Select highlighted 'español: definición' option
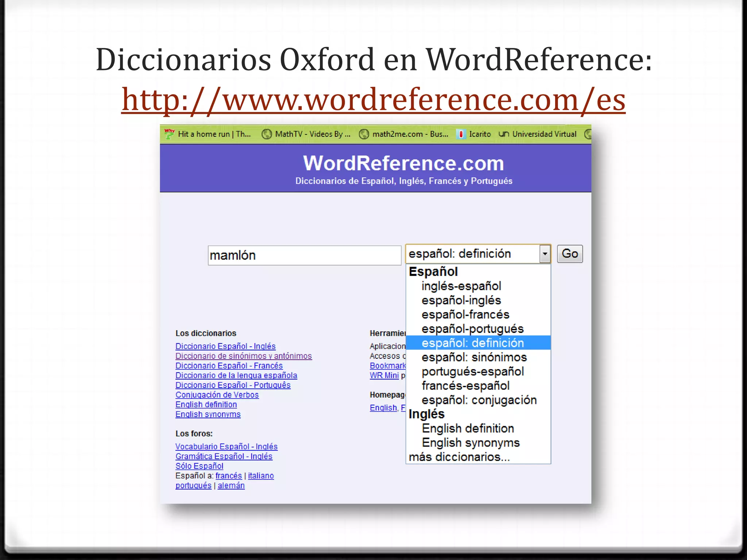Screen dimensions: 747x560 (x=478, y=343)
